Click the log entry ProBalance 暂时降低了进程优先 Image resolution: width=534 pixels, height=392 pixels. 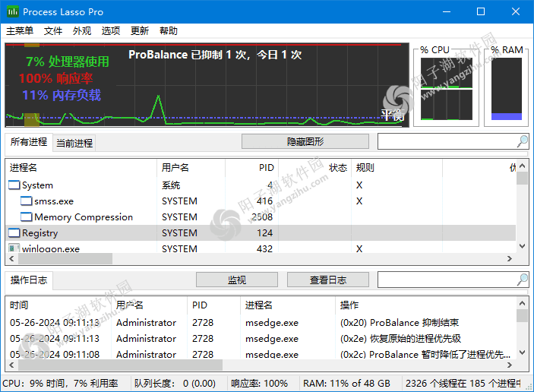pyautogui.click(x=425, y=354)
